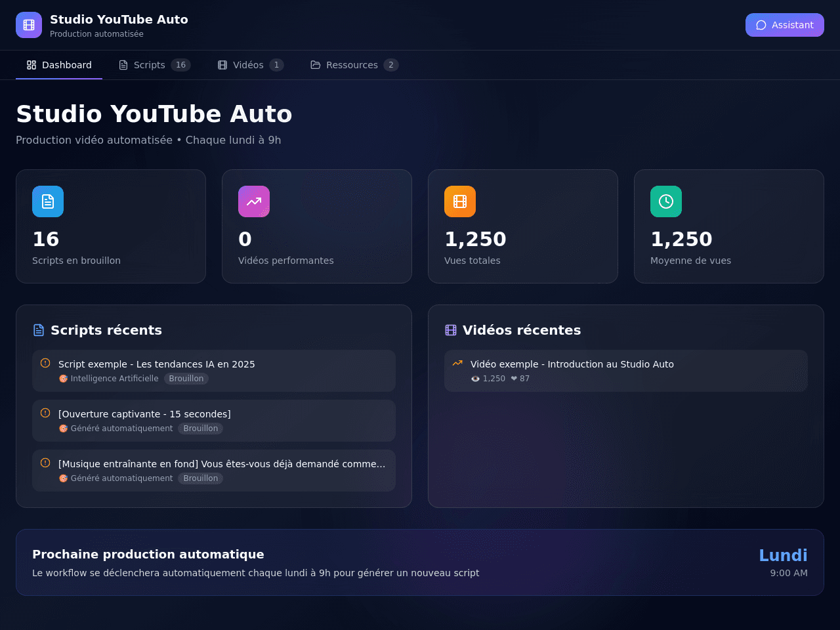
Task: Click the 'Prochaine production automatique' heading
Action: (148, 555)
